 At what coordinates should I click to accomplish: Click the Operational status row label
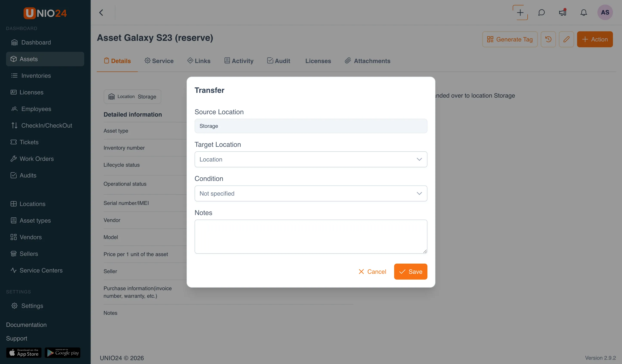click(125, 184)
